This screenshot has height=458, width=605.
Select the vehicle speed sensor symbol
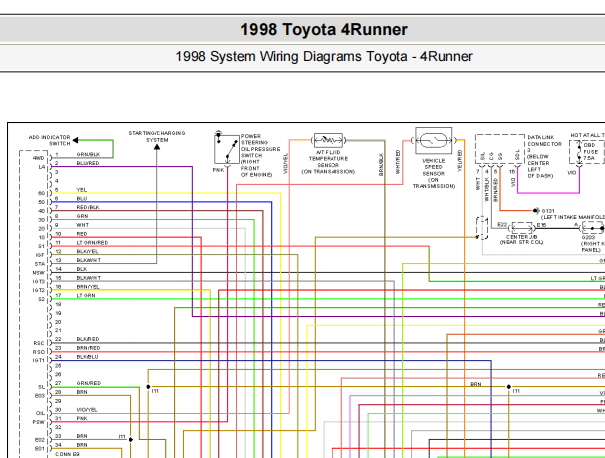tap(434, 140)
